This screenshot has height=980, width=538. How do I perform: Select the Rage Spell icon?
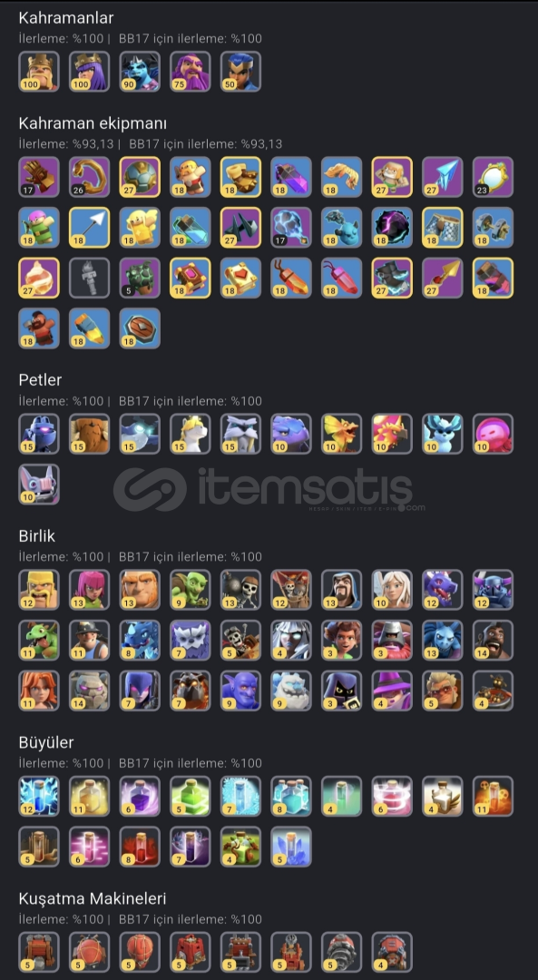click(140, 797)
